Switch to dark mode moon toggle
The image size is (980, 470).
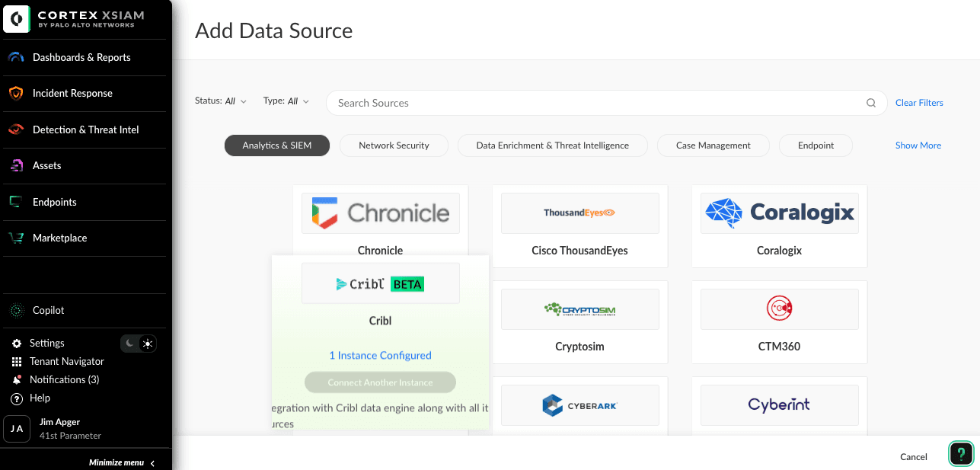tap(130, 344)
